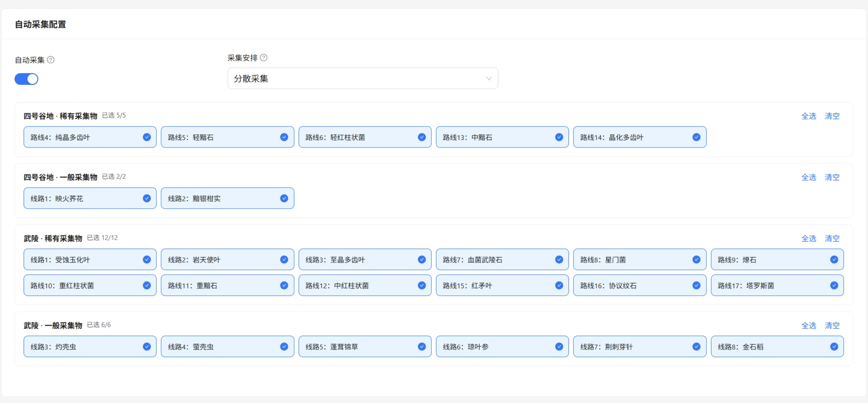Toggle 路线10：重红柱状菌
868x403 pixels.
(x=90, y=285)
